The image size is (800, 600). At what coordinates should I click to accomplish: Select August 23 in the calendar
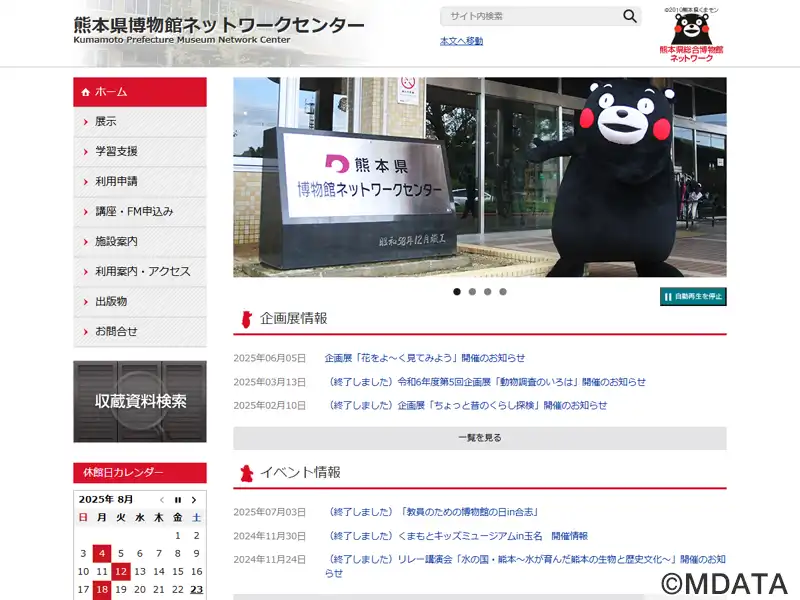click(x=196, y=590)
